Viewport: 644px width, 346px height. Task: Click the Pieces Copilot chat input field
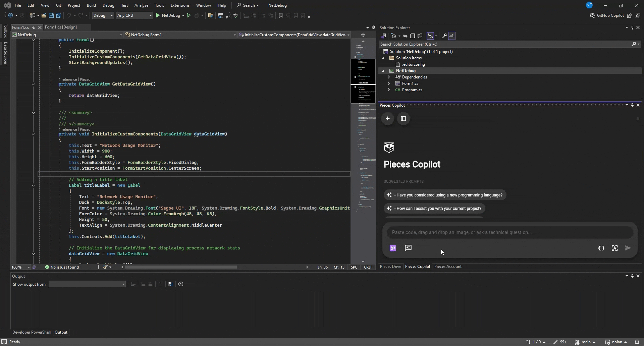coord(510,232)
